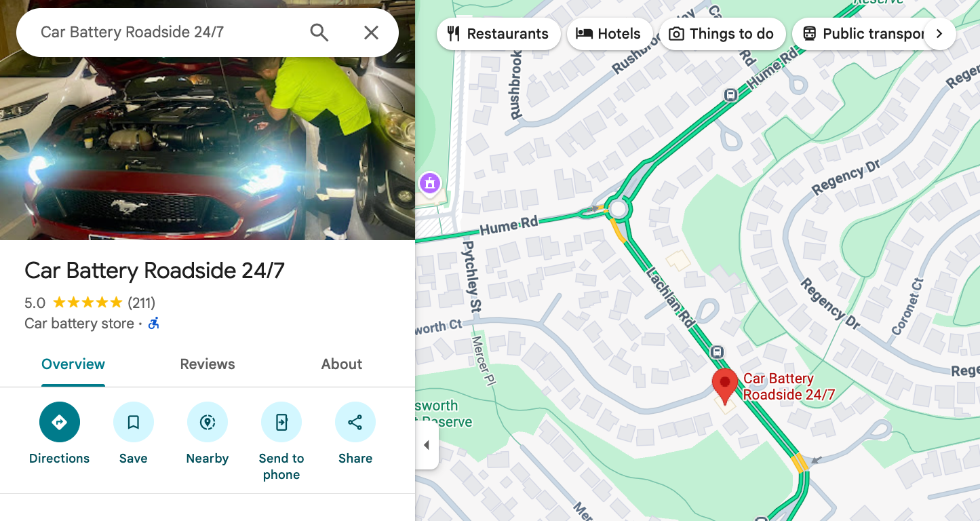Open the About tab
Screen dimensions: 980x521
tap(342, 364)
